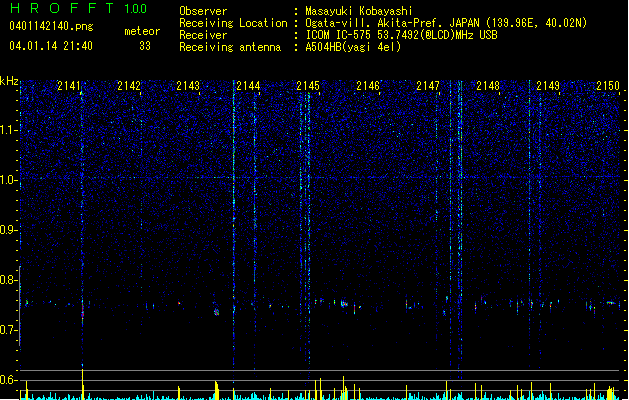Click the 2145 time marker
This screenshot has width=629, height=400.
click(x=308, y=86)
